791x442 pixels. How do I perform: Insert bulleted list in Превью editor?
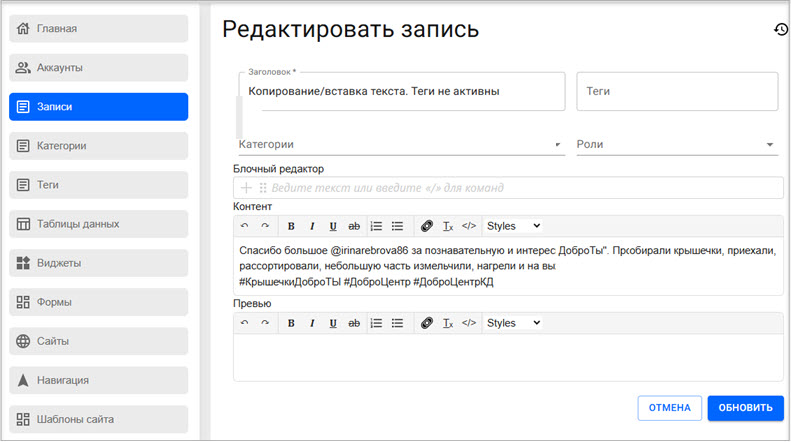(398, 323)
